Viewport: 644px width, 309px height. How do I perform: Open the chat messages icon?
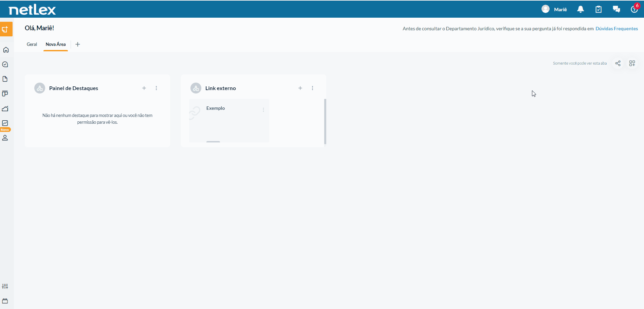point(617,10)
